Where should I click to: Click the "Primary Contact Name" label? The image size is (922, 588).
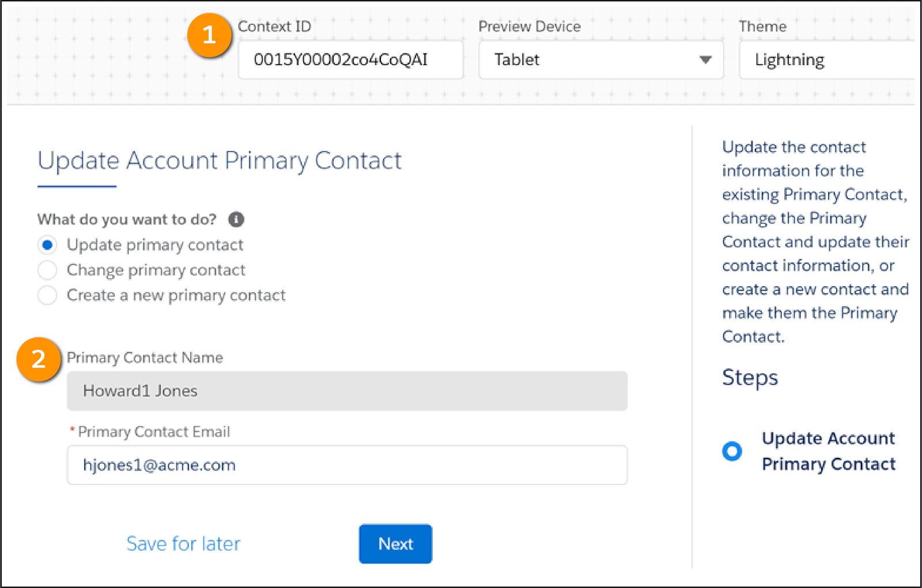145,358
